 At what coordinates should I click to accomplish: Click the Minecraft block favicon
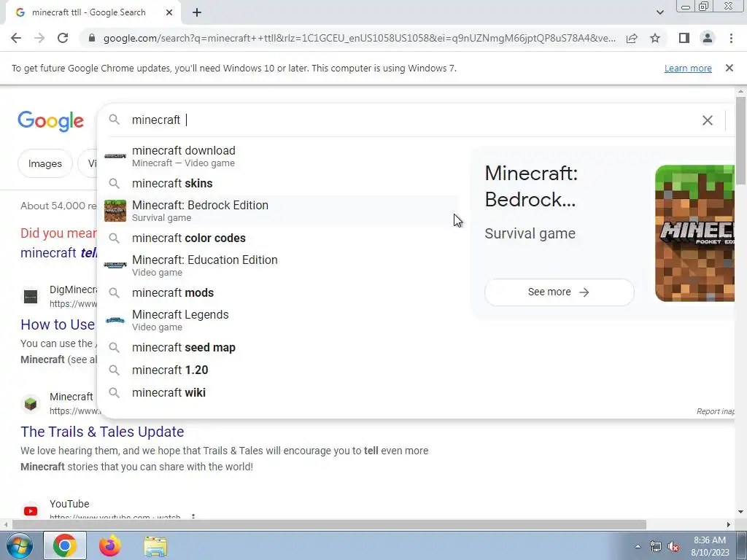click(x=31, y=404)
